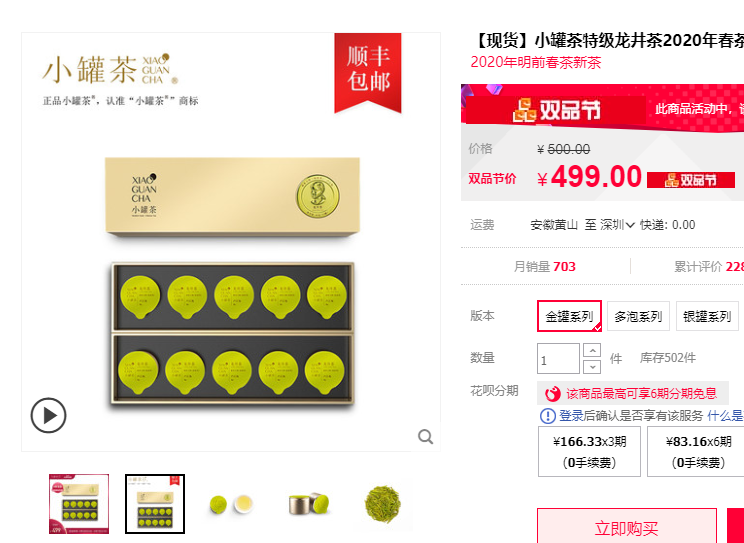744x543 pixels.
Task: Click the 双品节 badge next to price
Action: point(691,180)
